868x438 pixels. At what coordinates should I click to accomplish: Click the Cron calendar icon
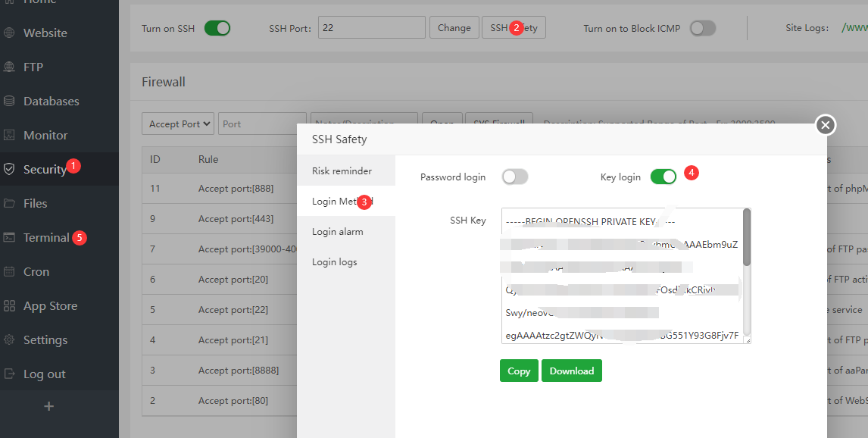[x=9, y=272]
